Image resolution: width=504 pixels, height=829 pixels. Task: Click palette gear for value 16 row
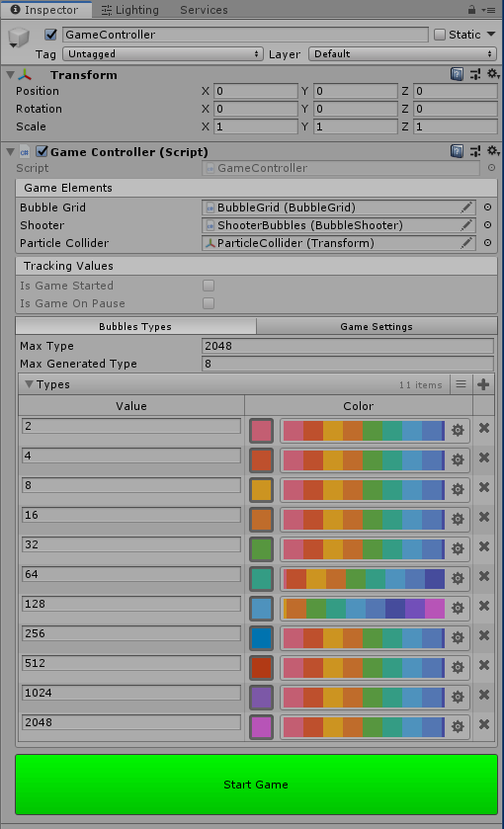[x=458, y=519]
